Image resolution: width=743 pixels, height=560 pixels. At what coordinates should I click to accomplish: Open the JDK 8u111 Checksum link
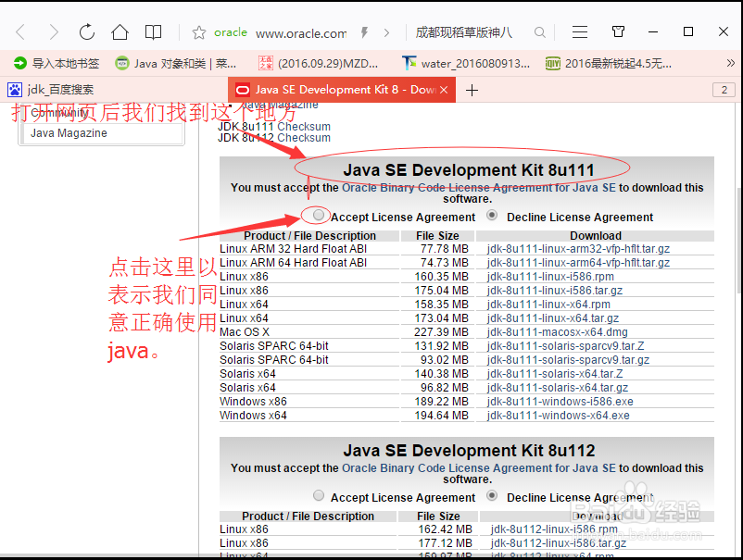click(304, 127)
